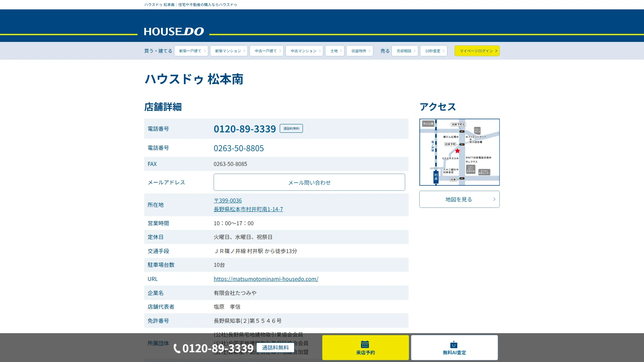This screenshot has height=362, width=644.
Task: Click the bottom bar number 0120-89-3339
Action: [x=218, y=348]
